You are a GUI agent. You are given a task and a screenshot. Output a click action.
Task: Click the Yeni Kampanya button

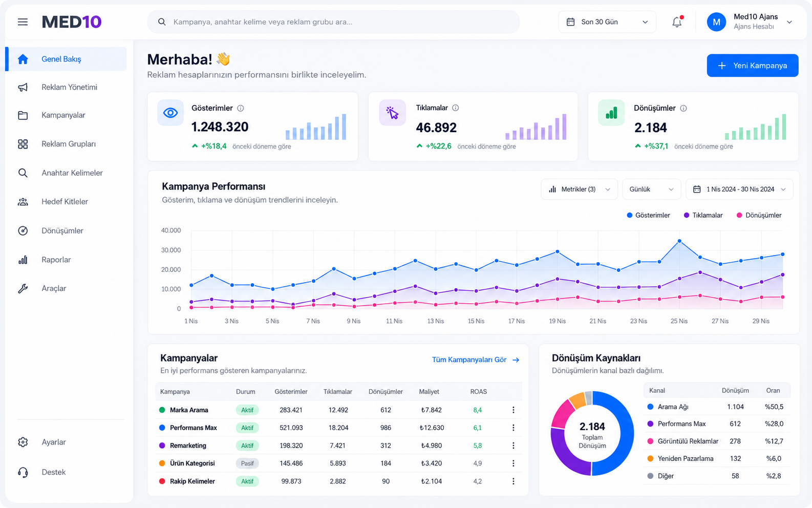tap(753, 66)
